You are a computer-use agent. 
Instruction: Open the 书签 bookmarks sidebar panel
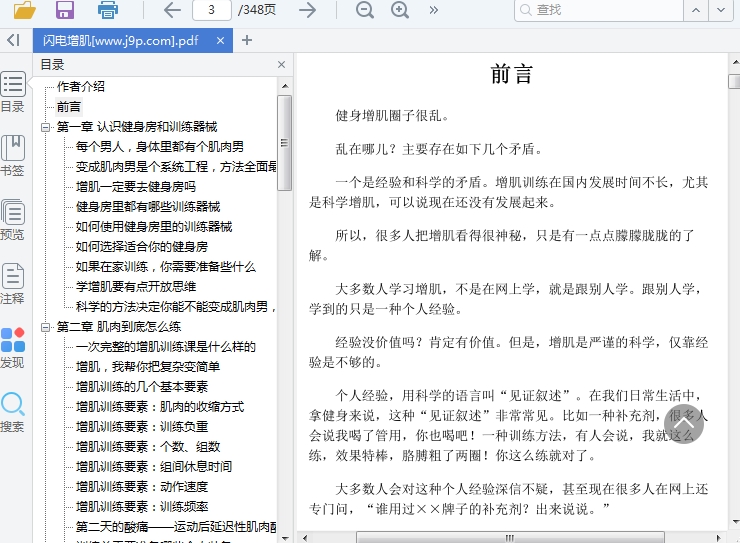(x=13, y=156)
